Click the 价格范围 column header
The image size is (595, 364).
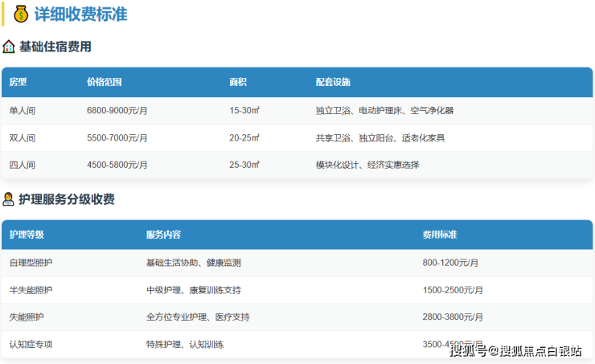(x=105, y=82)
